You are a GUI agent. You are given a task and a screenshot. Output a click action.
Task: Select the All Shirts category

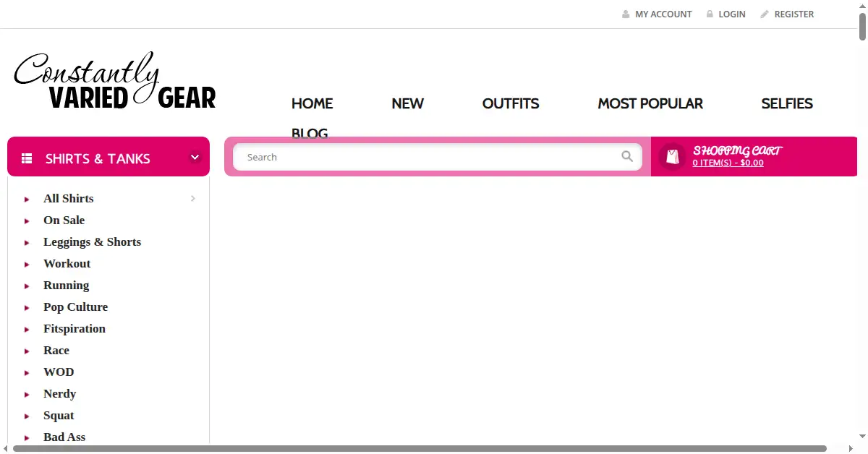pos(69,199)
